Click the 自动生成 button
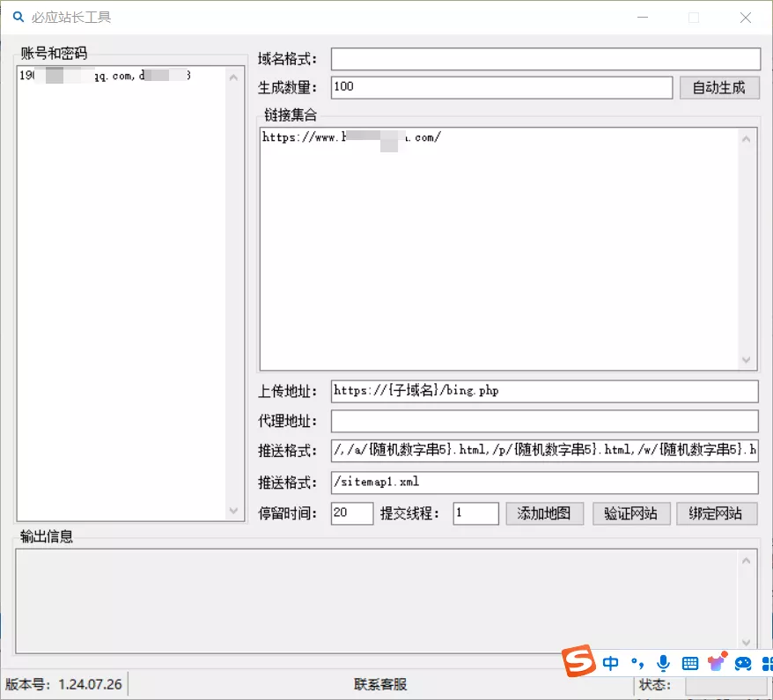 point(718,88)
